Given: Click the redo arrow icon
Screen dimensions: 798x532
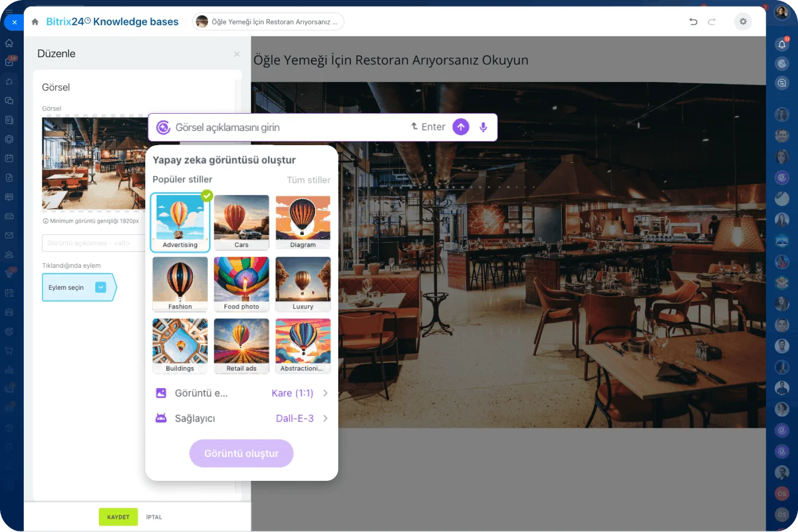Looking at the screenshot, I should [x=712, y=22].
